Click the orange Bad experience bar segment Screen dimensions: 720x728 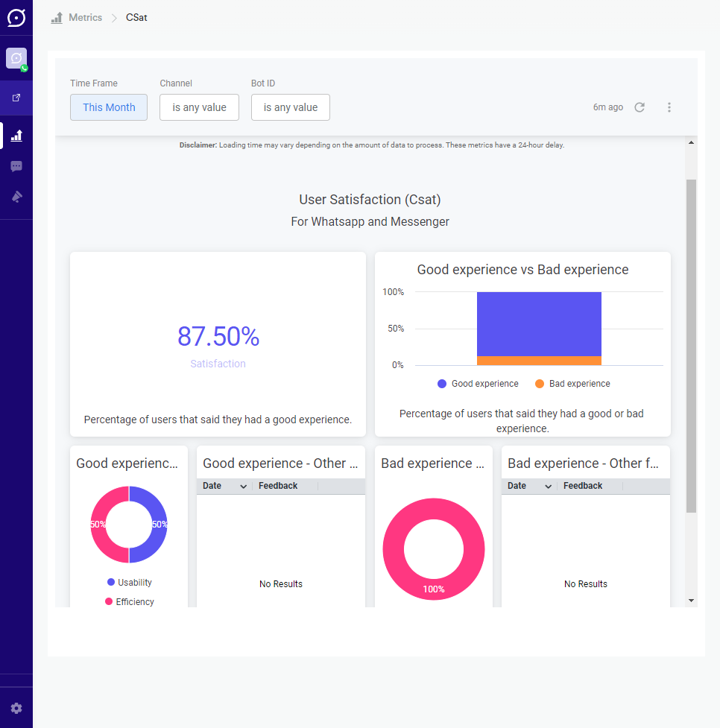click(x=539, y=361)
